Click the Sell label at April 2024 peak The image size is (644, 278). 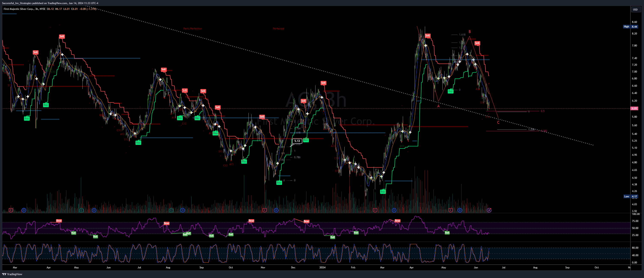pos(427,36)
